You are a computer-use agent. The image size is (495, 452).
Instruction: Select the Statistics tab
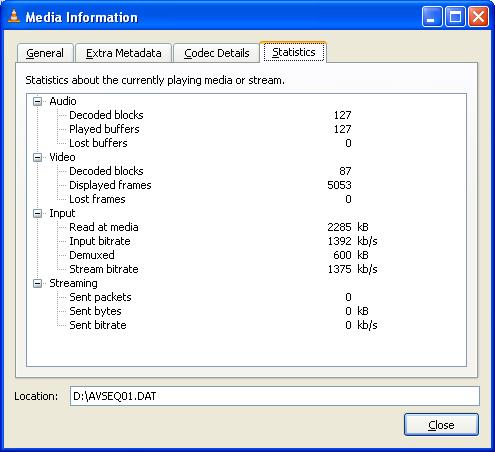pos(294,52)
